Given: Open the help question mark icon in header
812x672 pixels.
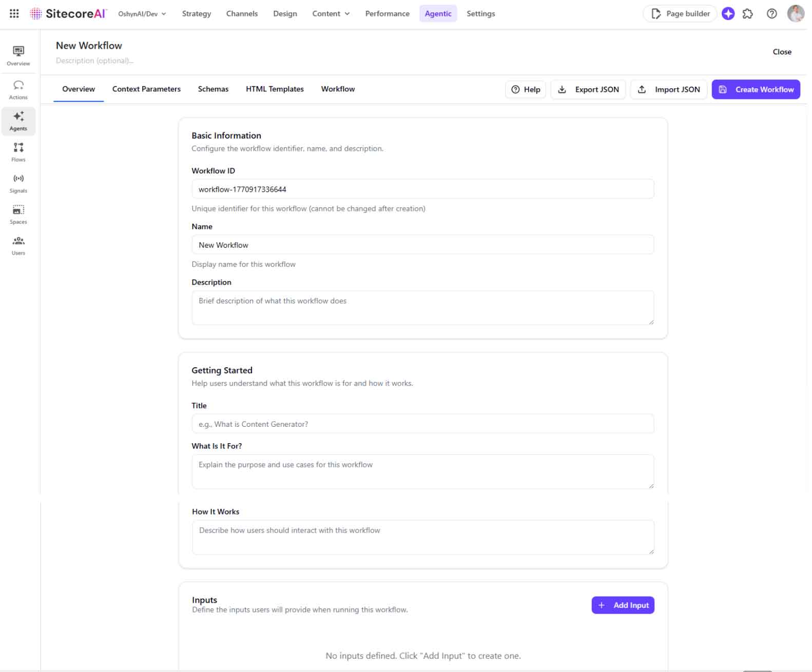Looking at the screenshot, I should [771, 14].
